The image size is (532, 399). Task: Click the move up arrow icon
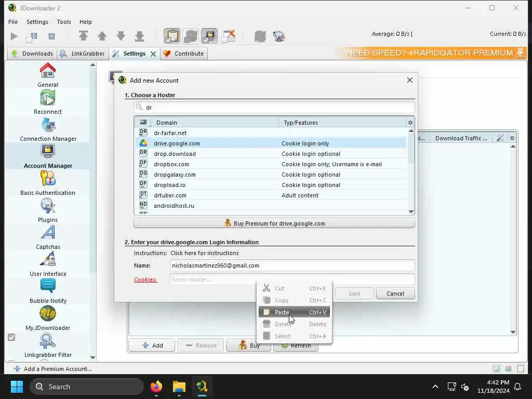[x=102, y=36]
